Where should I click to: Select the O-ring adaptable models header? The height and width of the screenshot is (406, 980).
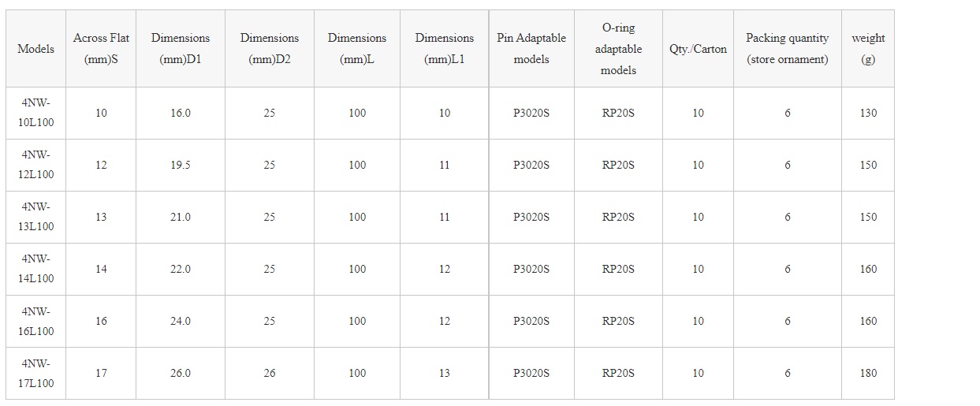tap(618, 49)
